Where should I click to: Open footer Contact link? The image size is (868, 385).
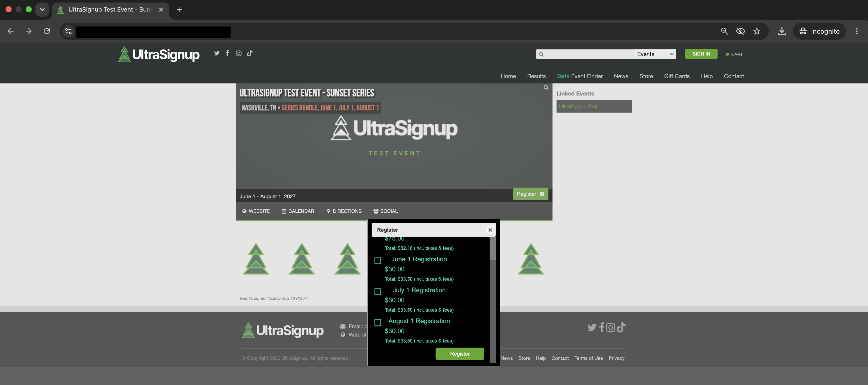tap(560, 358)
